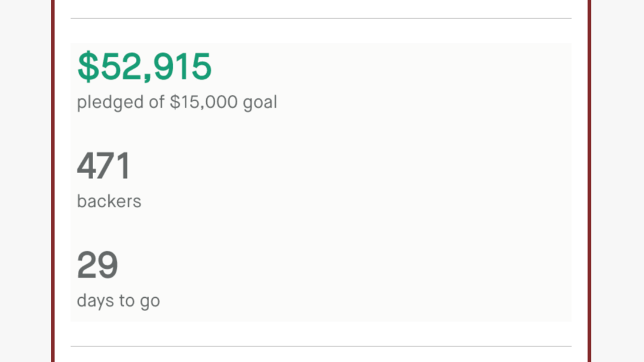Click the divider line below the stats panel
Screen dimensions: 644x362
321,346
